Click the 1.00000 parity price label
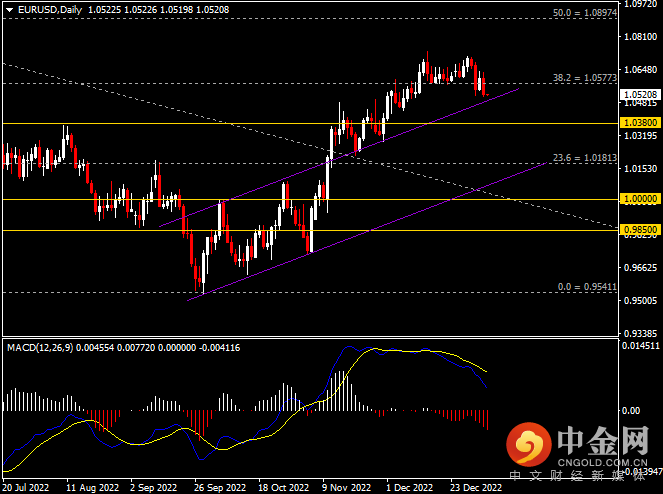The width and height of the screenshot is (663, 494). 639,199
